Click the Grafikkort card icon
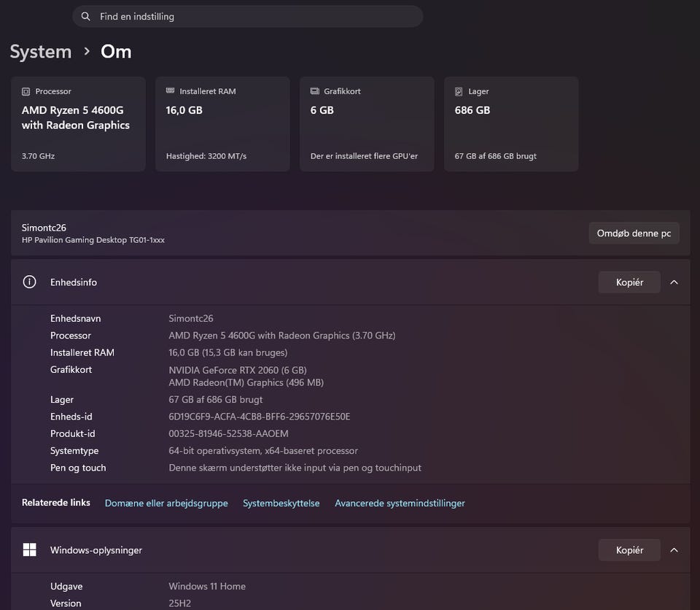Screen dimensions: 700x610 click(315, 91)
